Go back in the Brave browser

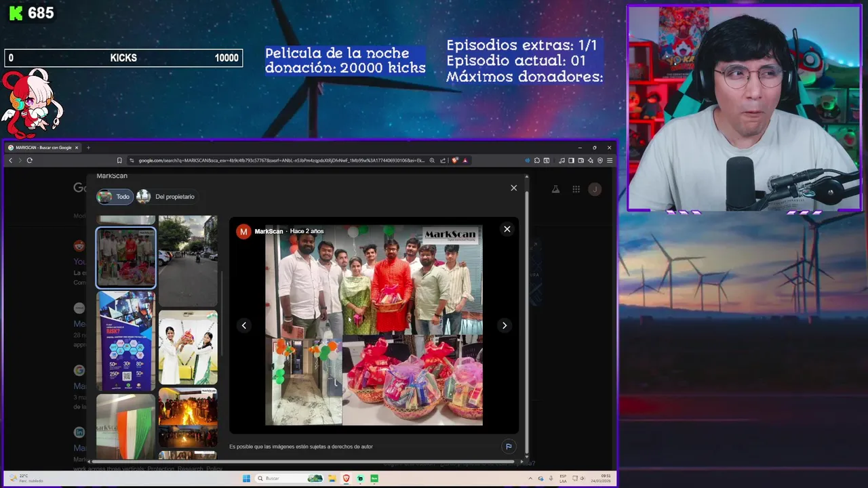(10, 160)
